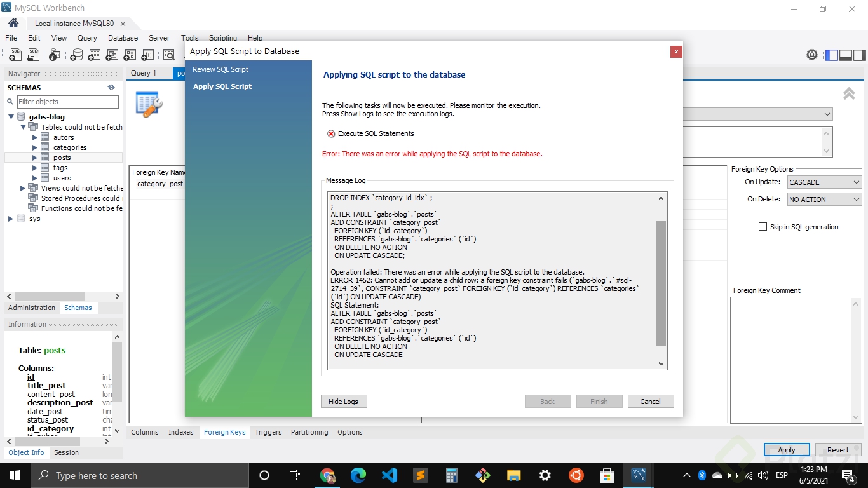Open the Edit menu
The image size is (868, 488).
[34, 38]
